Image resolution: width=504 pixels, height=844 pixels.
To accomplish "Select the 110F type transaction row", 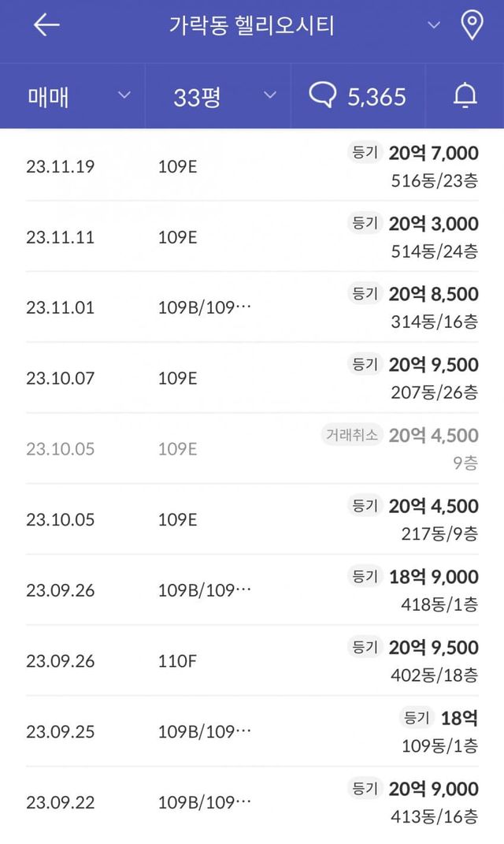I will [x=252, y=660].
